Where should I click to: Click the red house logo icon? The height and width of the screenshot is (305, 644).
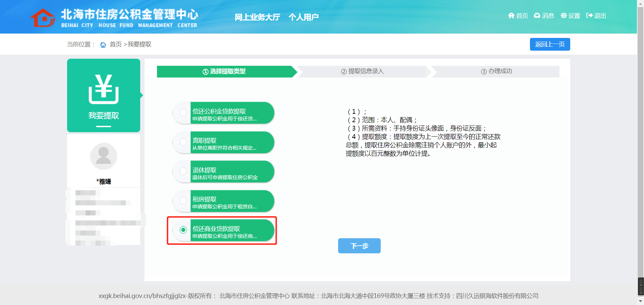point(43,17)
